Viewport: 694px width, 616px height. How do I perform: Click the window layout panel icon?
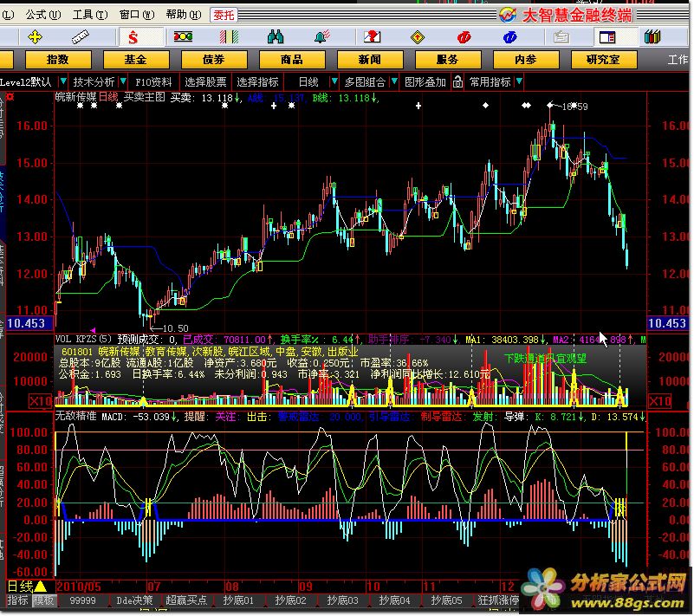(607, 37)
